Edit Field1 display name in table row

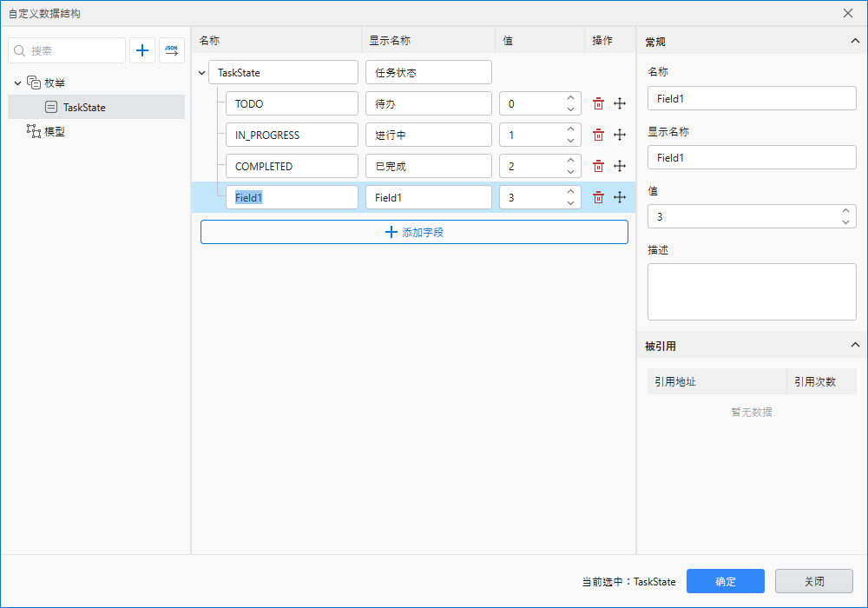tap(429, 197)
